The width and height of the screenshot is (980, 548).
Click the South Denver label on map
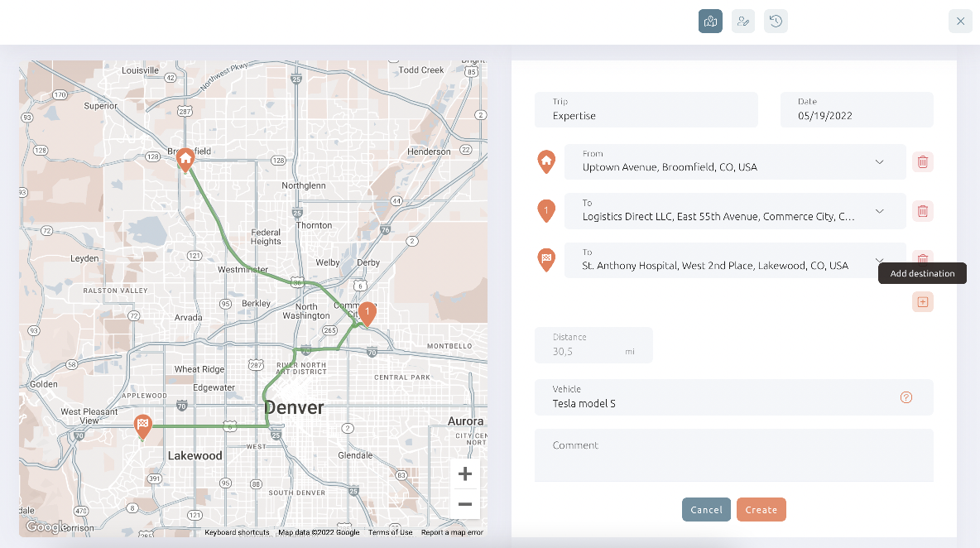tap(297, 493)
